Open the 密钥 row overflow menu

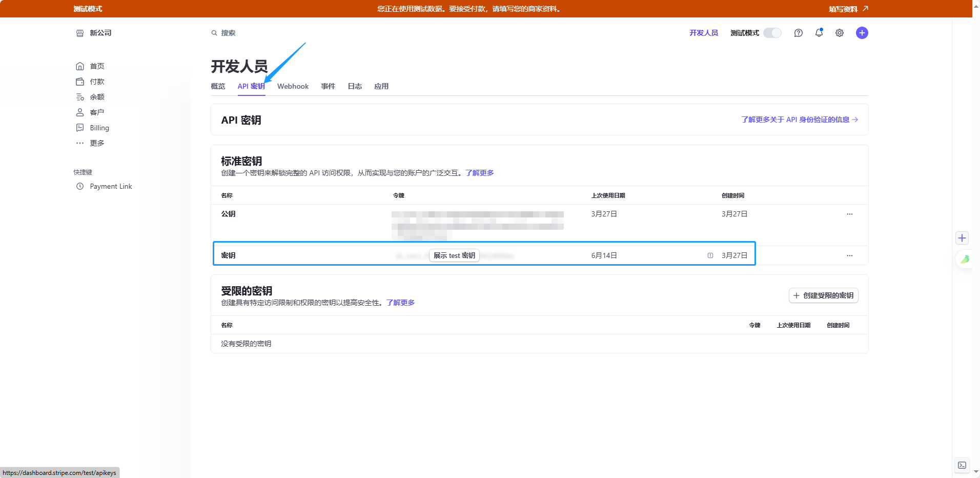tap(850, 255)
